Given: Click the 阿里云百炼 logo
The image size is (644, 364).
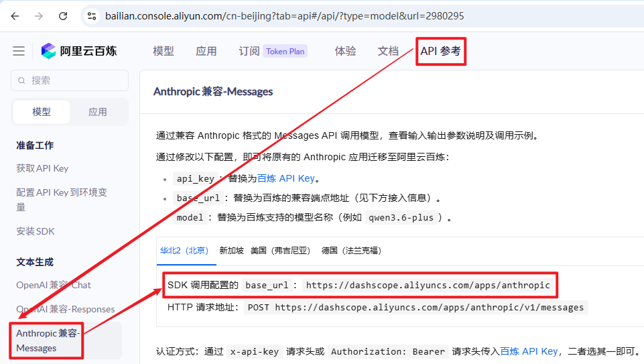Looking at the screenshot, I should pyautogui.click(x=79, y=51).
